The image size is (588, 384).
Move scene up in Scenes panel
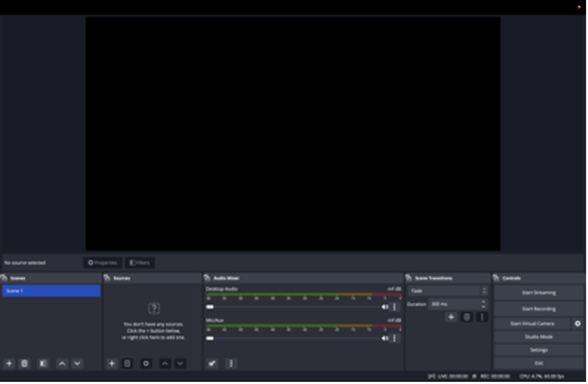click(x=62, y=364)
